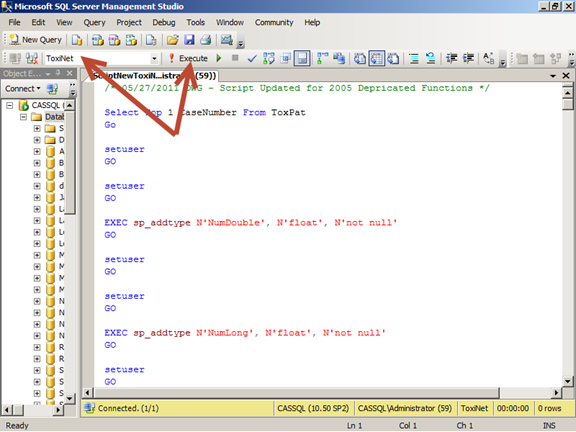The height and width of the screenshot is (432, 576).
Task: Click Activity Monitor toolbar icon
Action: 227,40
